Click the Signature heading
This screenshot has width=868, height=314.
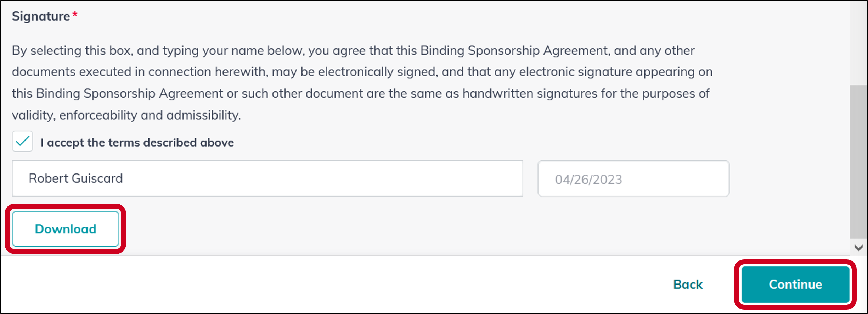coord(41,16)
